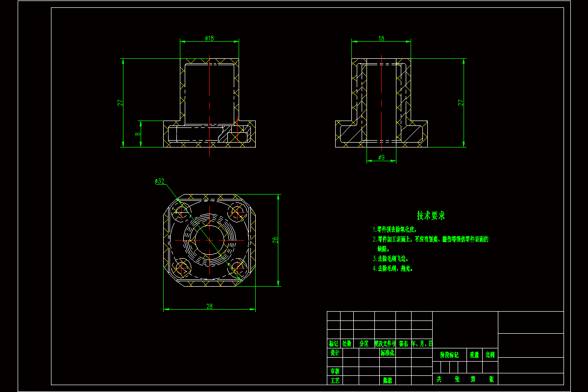Select the 比例 title block cell

click(x=490, y=355)
